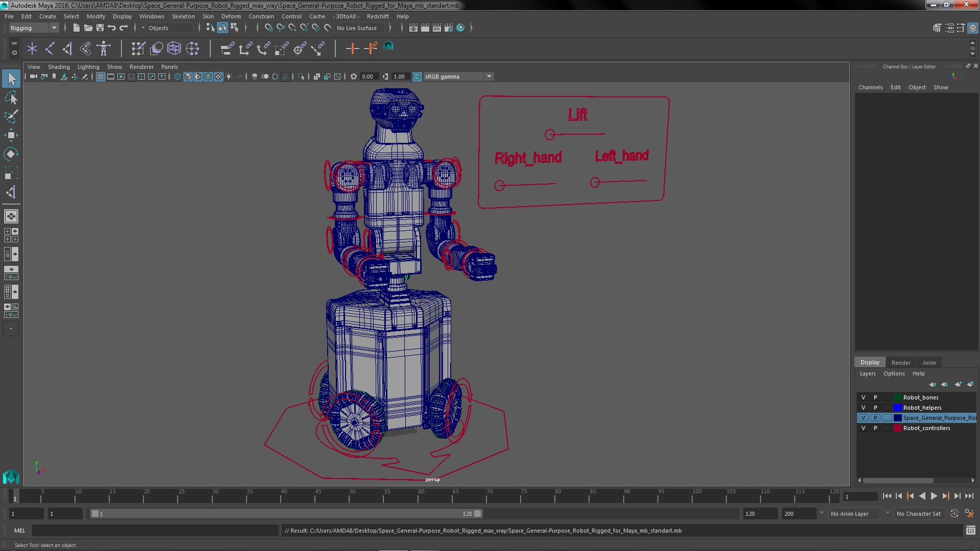Toggle sRGB gamma color management button

coord(417,77)
